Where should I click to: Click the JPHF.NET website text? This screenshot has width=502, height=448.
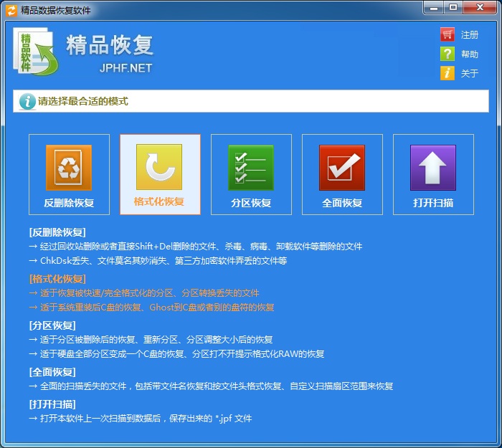(x=126, y=68)
